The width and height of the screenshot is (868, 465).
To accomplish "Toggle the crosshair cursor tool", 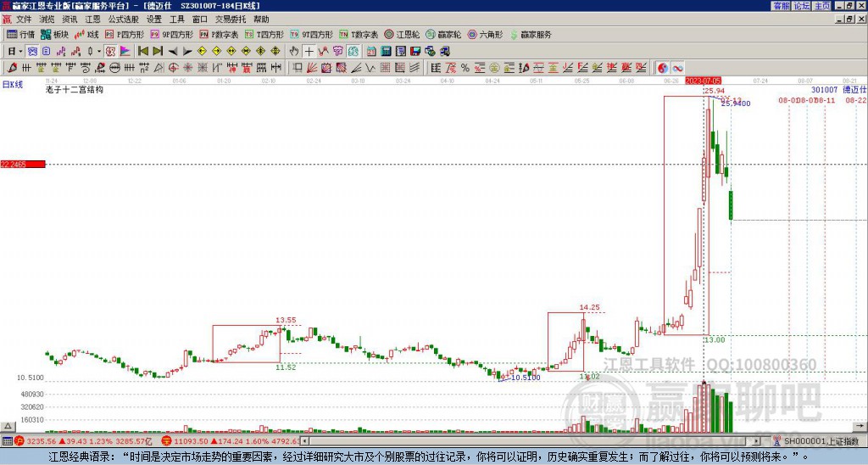I will coord(309,52).
